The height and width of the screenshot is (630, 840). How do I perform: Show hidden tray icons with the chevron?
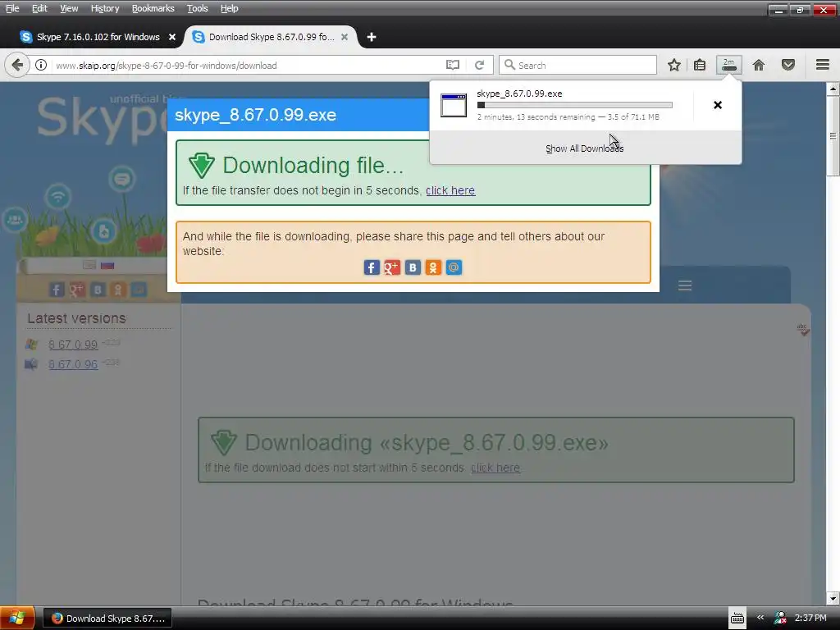760,618
